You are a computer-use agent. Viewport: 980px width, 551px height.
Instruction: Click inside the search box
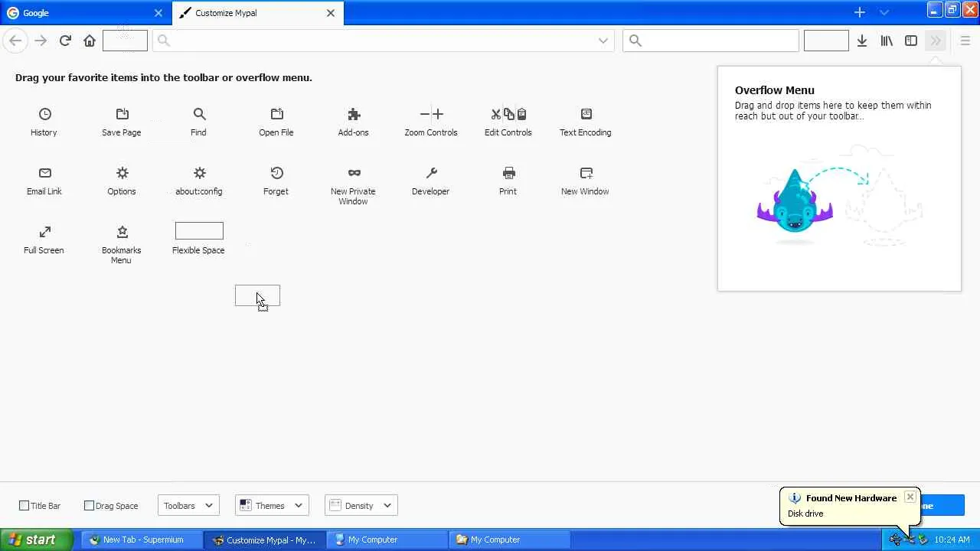(x=711, y=41)
